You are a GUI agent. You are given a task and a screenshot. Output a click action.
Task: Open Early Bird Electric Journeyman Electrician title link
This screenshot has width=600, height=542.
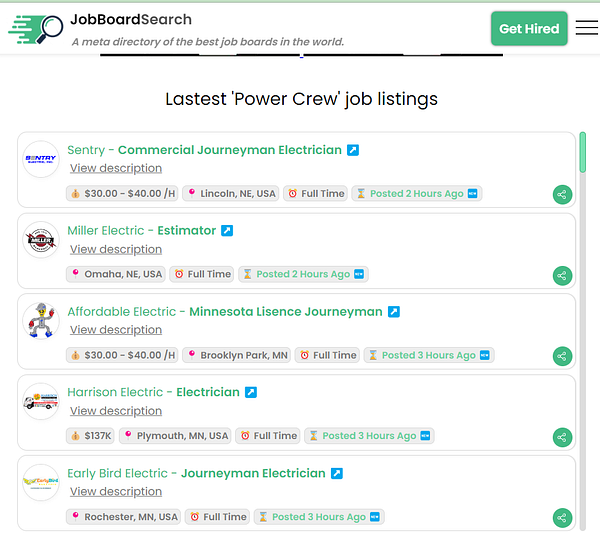pyautogui.click(x=196, y=473)
